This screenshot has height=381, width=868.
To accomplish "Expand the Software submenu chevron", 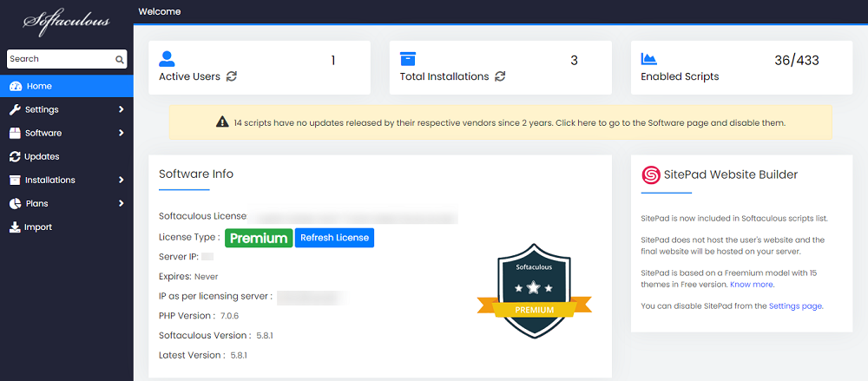I will coord(122,133).
